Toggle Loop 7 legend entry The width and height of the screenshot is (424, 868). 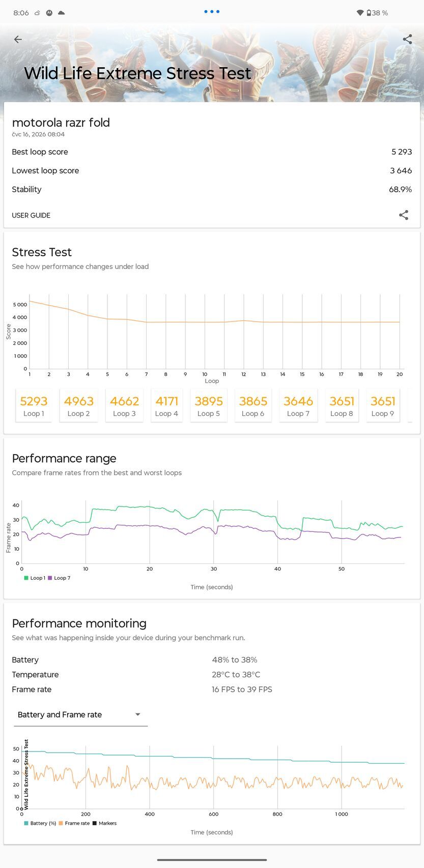(x=59, y=578)
